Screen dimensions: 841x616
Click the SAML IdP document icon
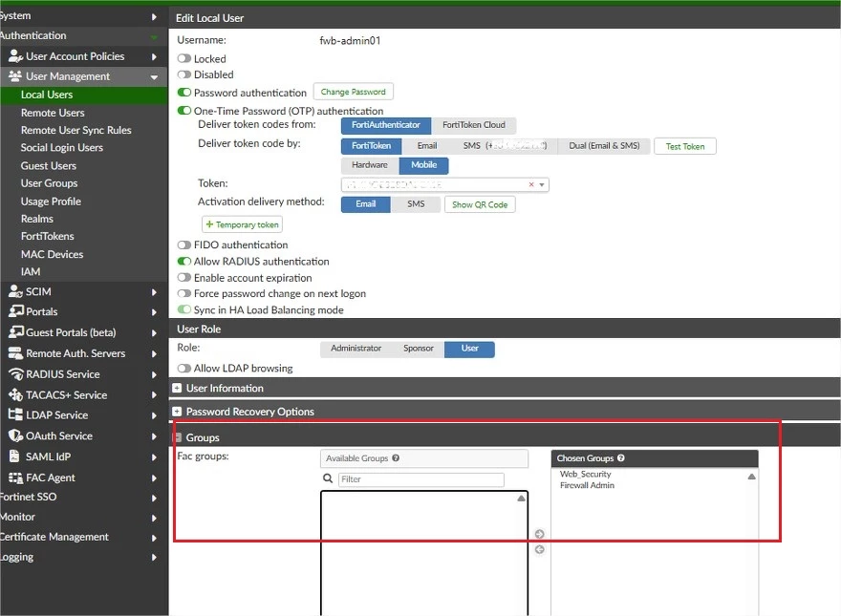tap(14, 457)
